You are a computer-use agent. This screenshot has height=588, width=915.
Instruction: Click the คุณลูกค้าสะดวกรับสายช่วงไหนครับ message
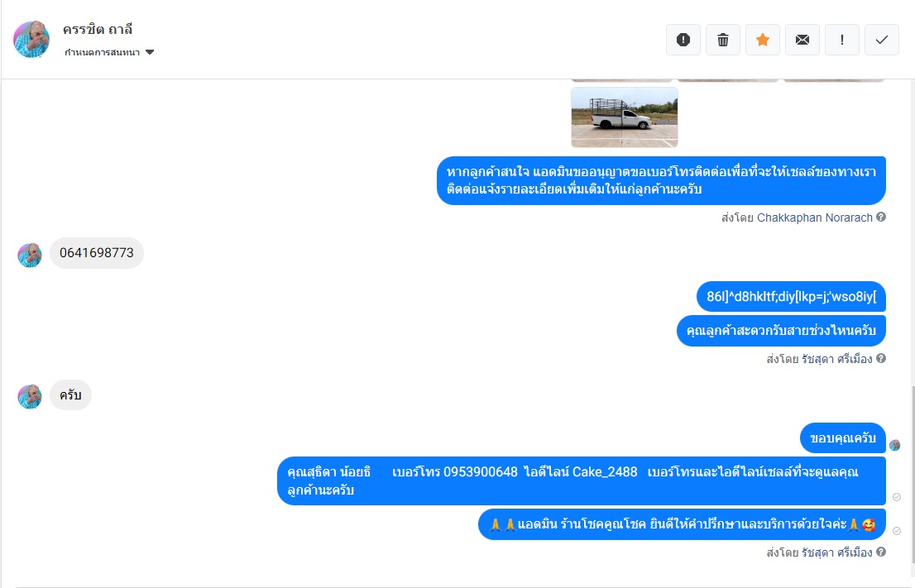781,331
